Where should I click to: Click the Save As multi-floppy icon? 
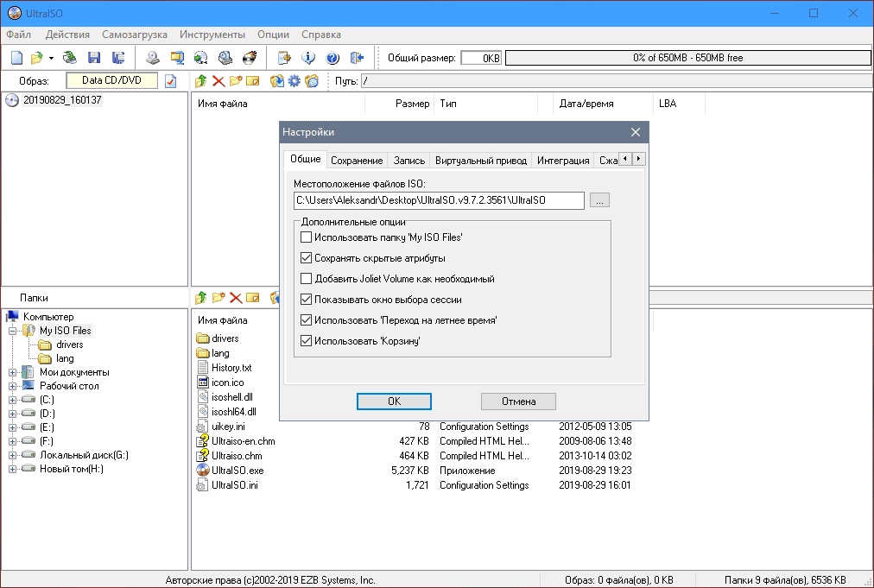[x=118, y=57]
